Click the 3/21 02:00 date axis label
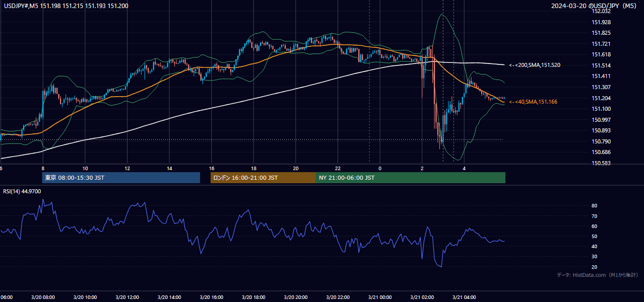This screenshot has width=644, height=302. pyautogui.click(x=422, y=297)
